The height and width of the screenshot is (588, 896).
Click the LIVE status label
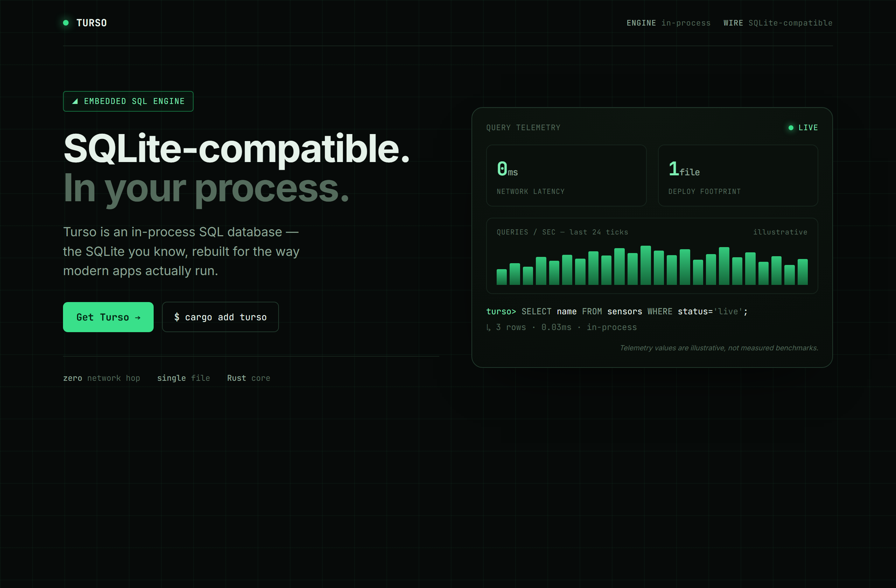pos(808,128)
